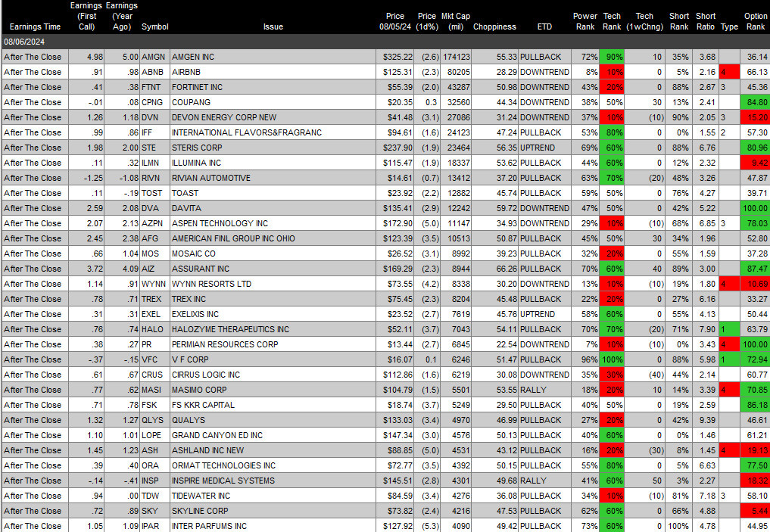Click the MOS symbol cell
Image resolution: width=770 pixels, height=532 pixels.
click(x=154, y=254)
